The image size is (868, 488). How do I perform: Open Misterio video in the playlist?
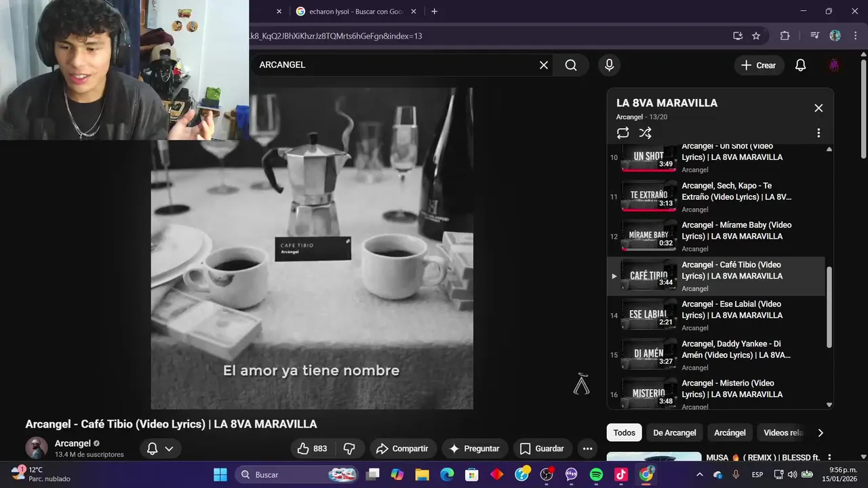point(715,393)
